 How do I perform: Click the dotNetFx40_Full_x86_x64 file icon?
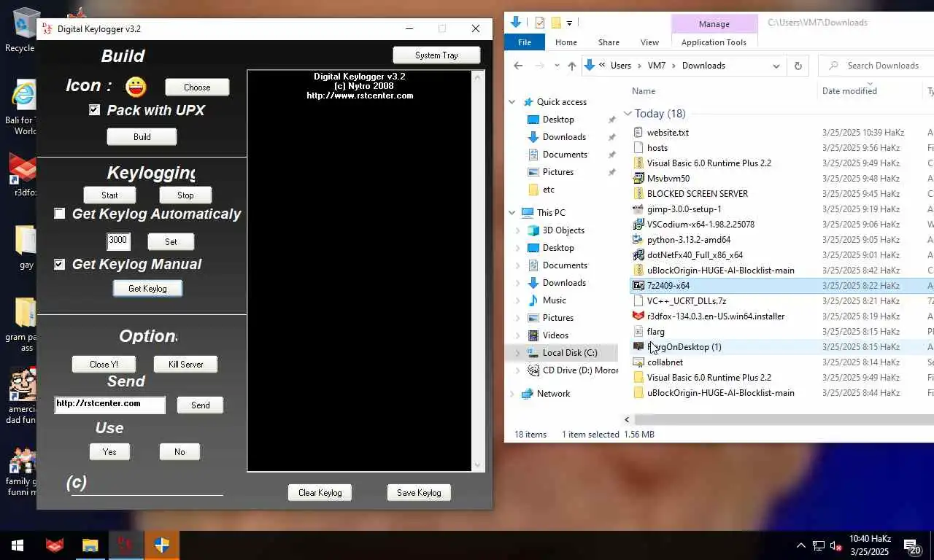tap(638, 255)
